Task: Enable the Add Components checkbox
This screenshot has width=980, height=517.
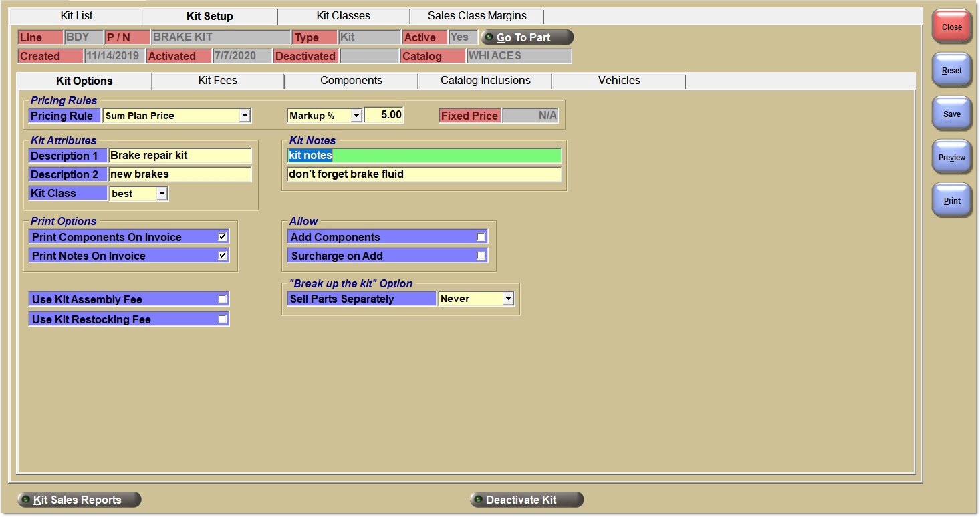Action: pyautogui.click(x=481, y=237)
